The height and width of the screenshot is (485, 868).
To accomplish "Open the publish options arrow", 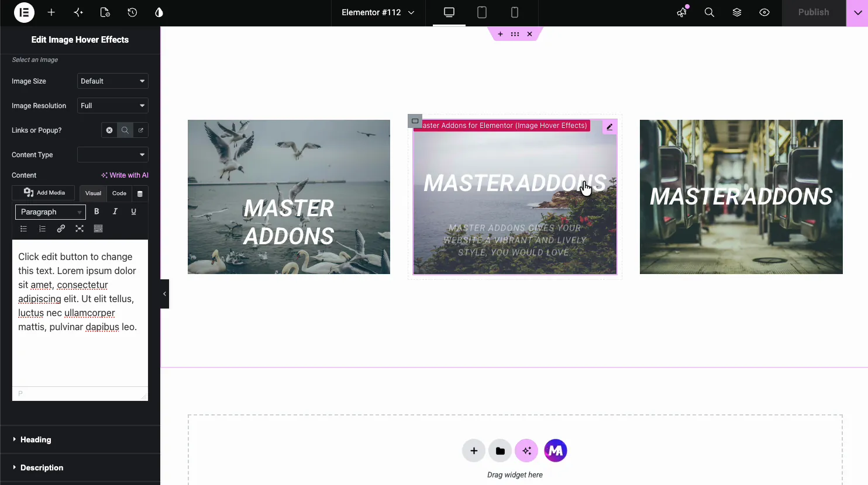I will tap(857, 13).
